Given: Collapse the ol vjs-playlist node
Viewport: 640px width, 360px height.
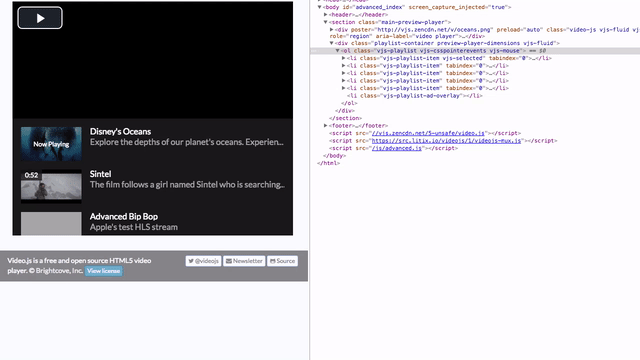Looking at the screenshot, I should click(x=338, y=51).
